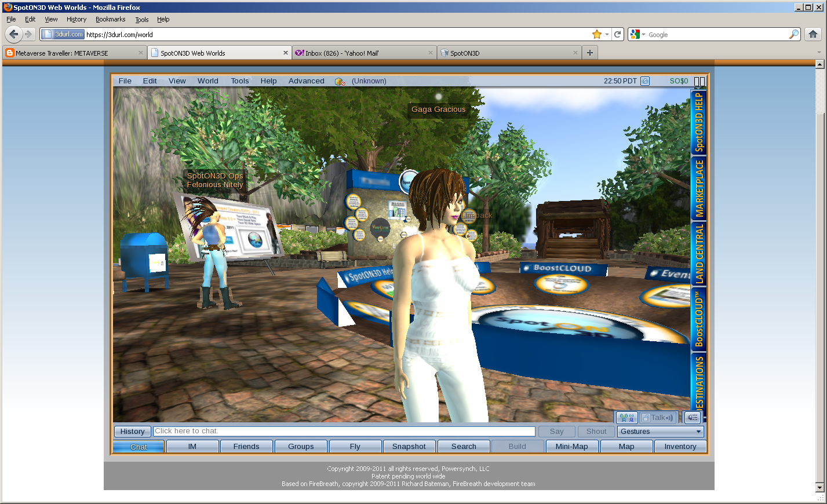Screen dimensions: 827x504
Task: Open the bookmark star dropdown arrow
Action: click(x=607, y=34)
